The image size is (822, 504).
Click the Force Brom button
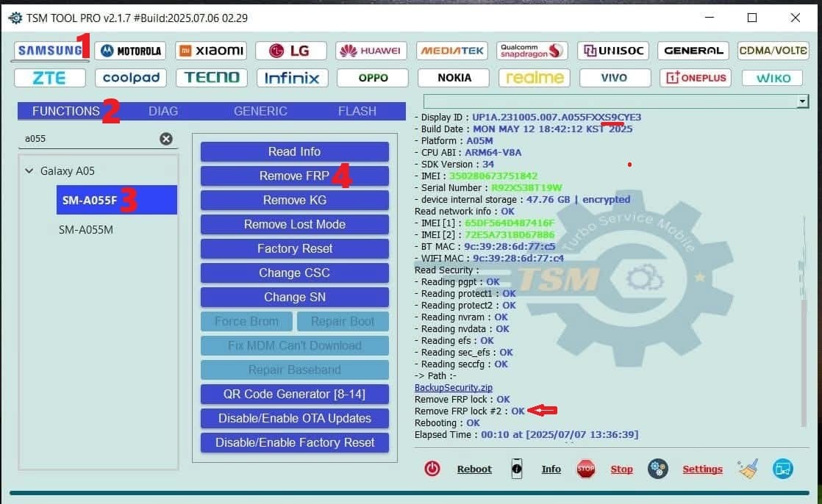click(246, 321)
